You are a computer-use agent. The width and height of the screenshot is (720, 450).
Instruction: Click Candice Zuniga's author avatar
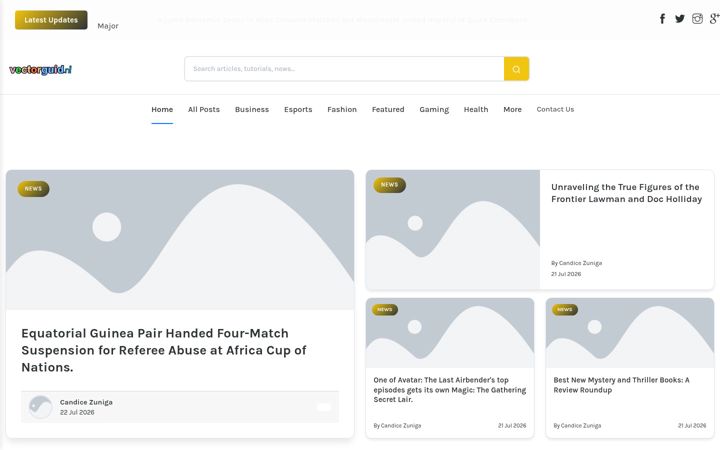click(x=40, y=407)
